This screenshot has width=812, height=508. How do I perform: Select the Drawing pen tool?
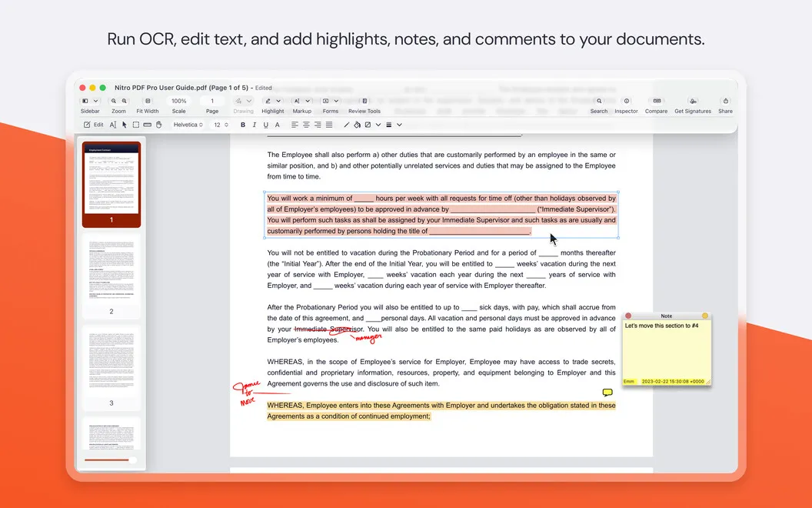click(x=238, y=101)
